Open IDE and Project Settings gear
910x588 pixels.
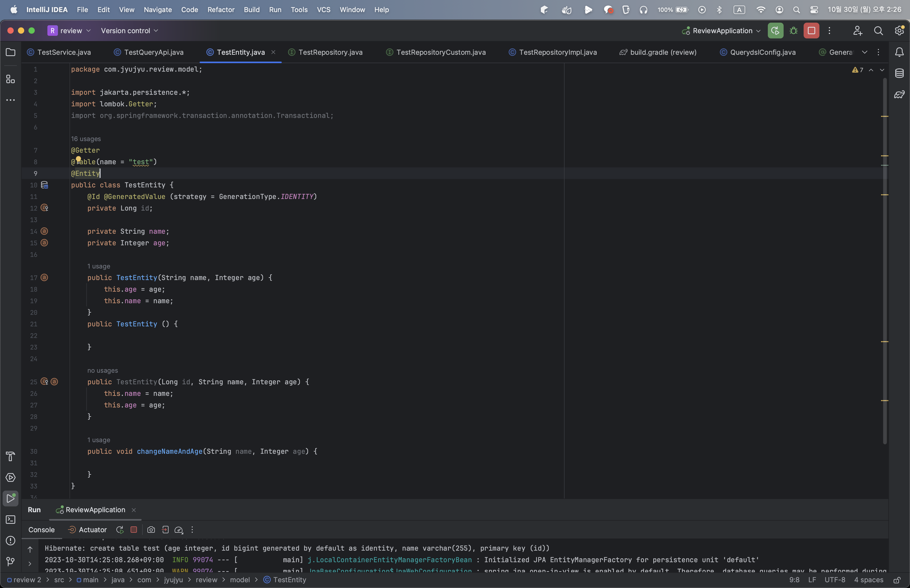pyautogui.click(x=899, y=31)
